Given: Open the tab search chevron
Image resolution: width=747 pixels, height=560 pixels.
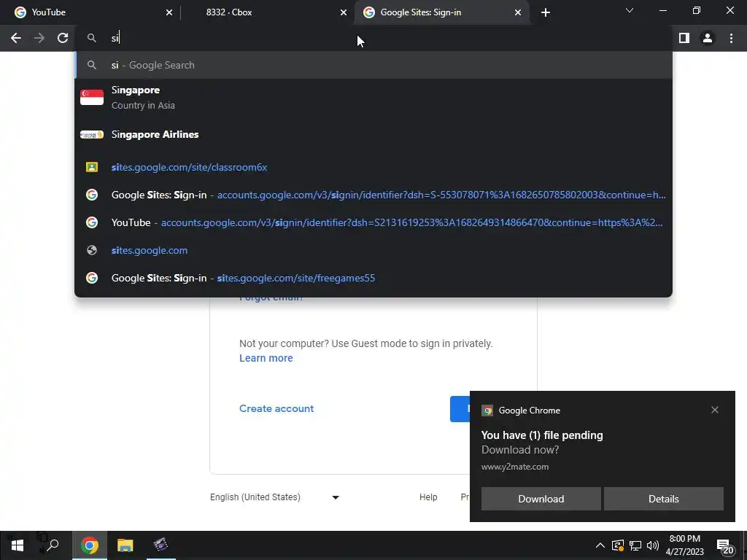Looking at the screenshot, I should [630, 10].
